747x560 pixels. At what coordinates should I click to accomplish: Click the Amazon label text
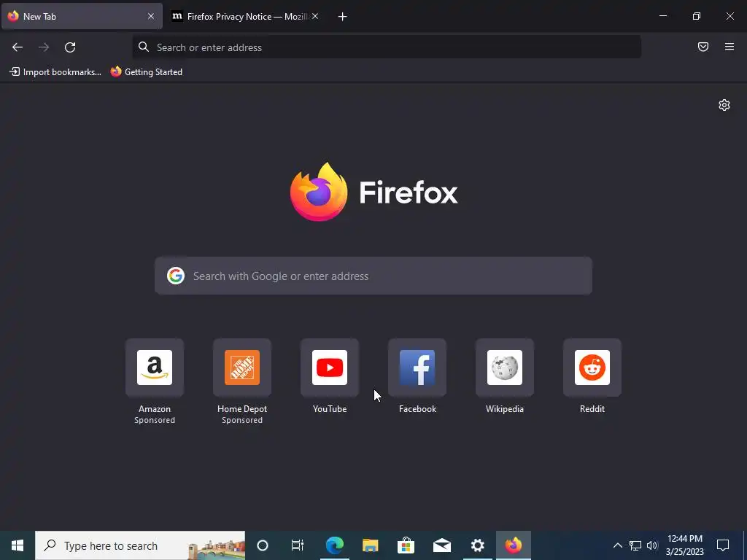point(155,409)
